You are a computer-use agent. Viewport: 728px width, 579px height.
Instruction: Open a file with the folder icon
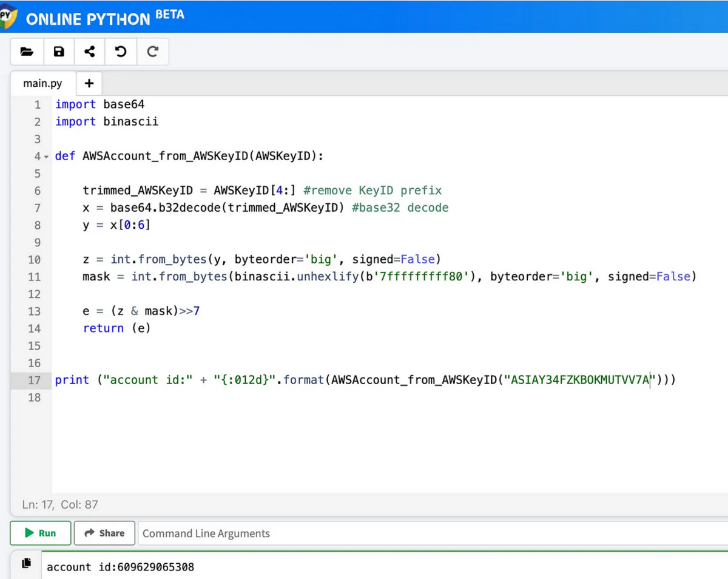point(27,52)
